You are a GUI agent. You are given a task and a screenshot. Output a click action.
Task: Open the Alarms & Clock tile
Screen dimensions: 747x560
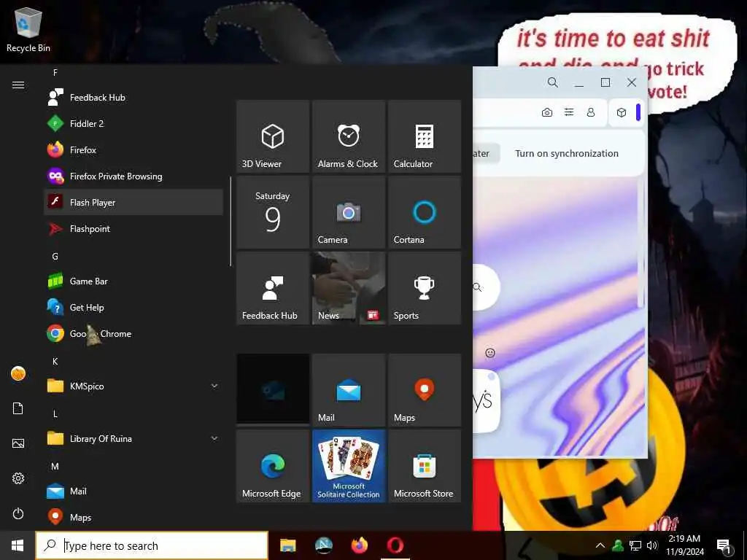pos(349,136)
